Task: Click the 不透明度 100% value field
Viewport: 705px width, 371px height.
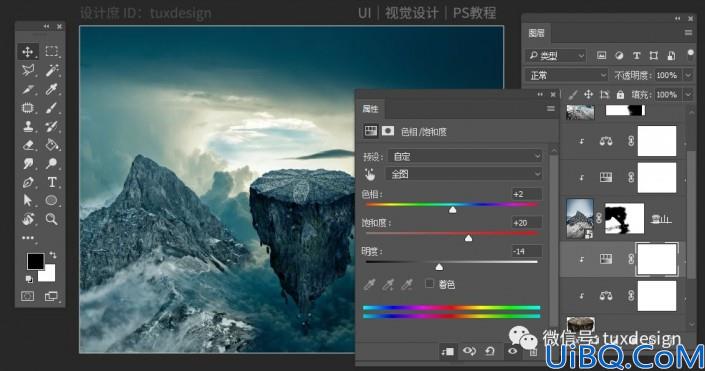Action: [667, 75]
